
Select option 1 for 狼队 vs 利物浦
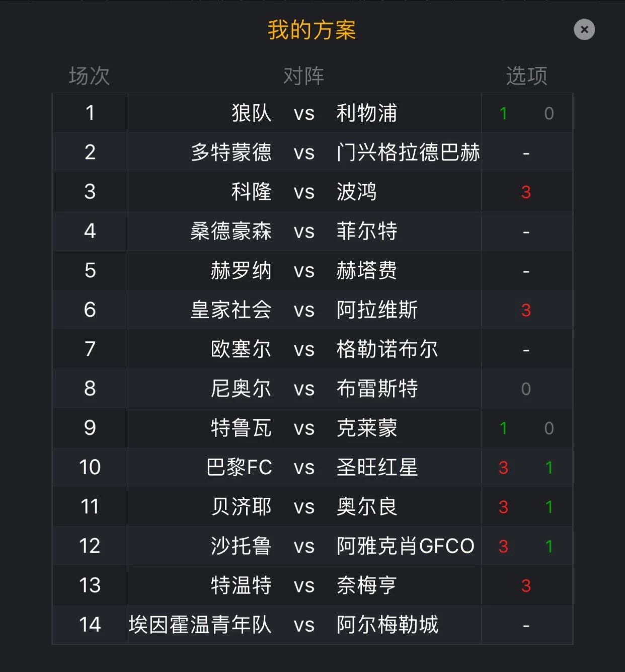click(503, 113)
